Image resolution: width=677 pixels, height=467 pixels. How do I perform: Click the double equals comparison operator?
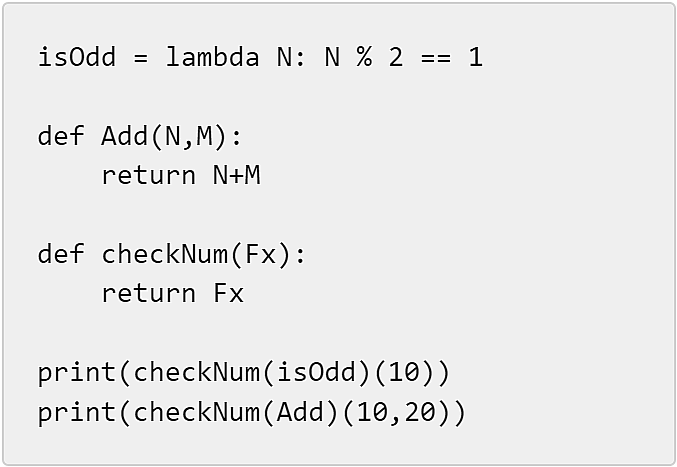(x=436, y=57)
